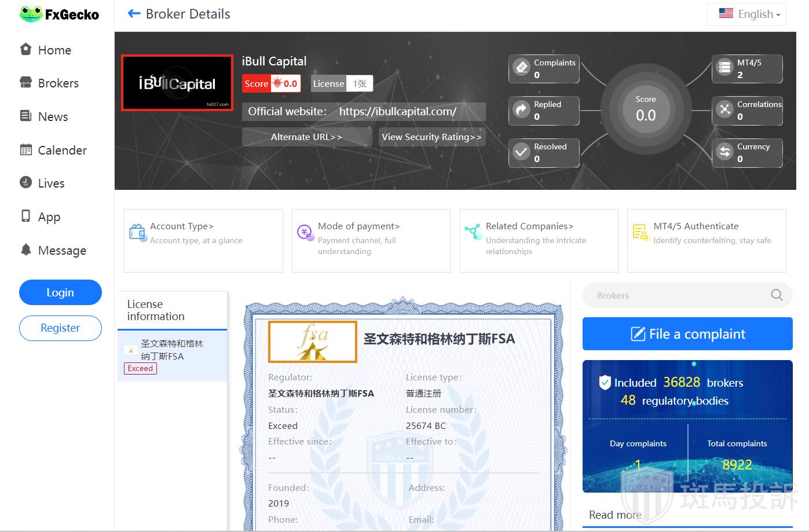Click the Correlations icon
The width and height of the screenshot is (809, 532).
pos(724,109)
